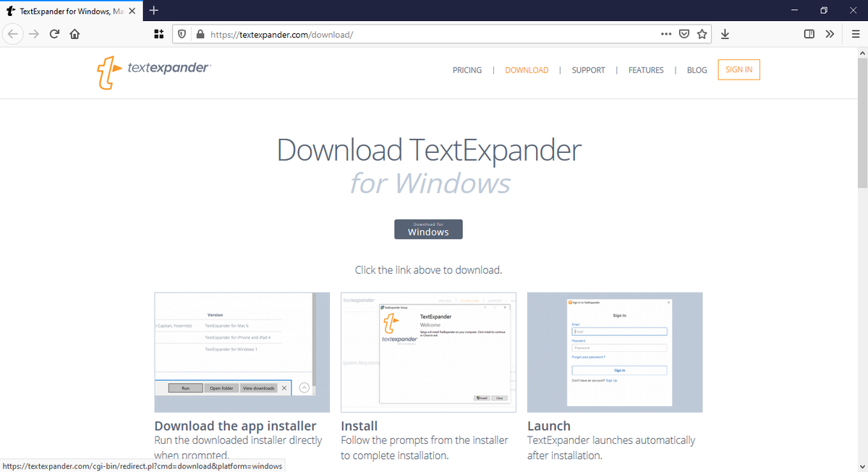Open the FEATURES nav item
This screenshot has width=868, height=472.
[646, 70]
